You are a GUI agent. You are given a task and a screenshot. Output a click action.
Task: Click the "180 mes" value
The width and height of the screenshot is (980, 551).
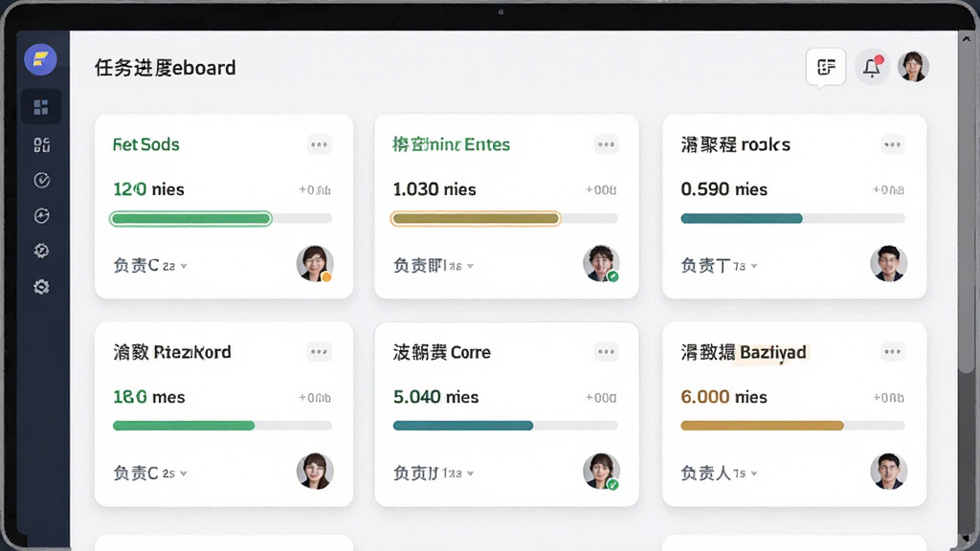tap(148, 397)
